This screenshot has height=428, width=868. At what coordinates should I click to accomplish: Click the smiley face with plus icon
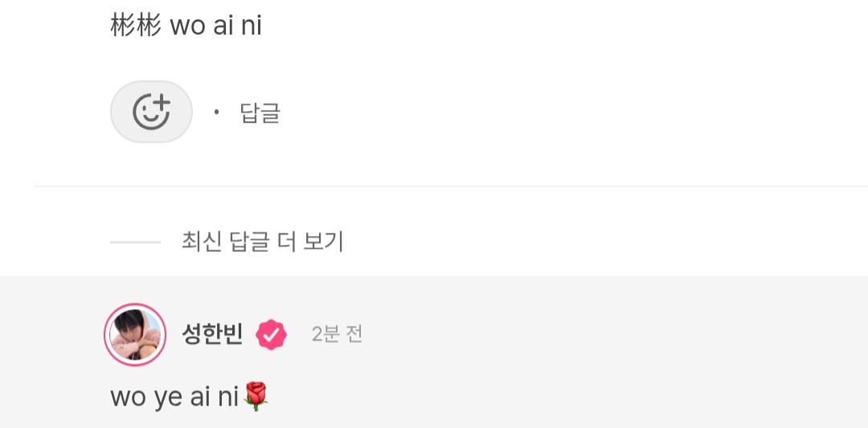point(151,112)
